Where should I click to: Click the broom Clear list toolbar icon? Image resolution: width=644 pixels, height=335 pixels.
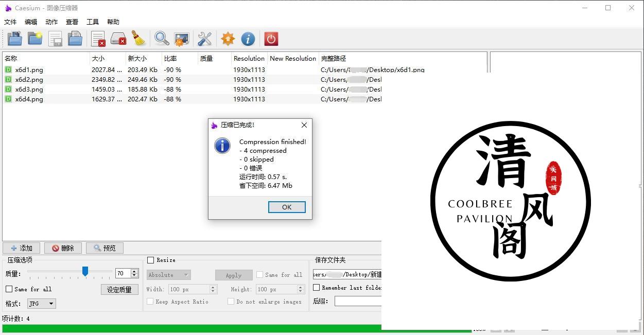point(138,39)
